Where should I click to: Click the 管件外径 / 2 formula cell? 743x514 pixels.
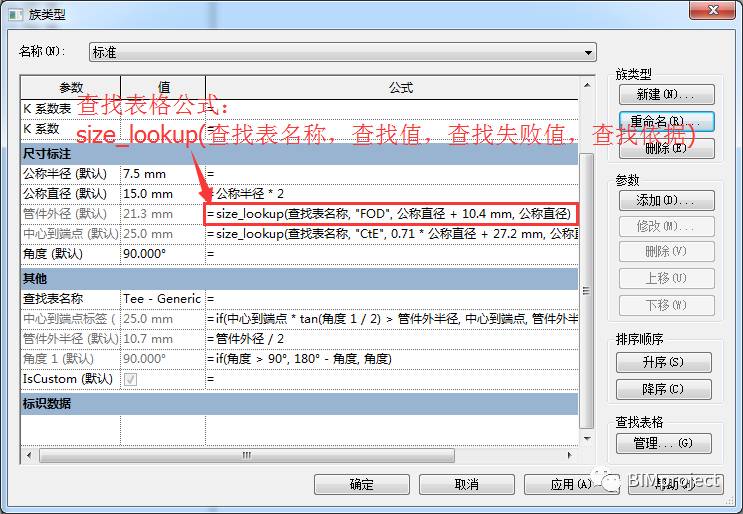point(392,339)
